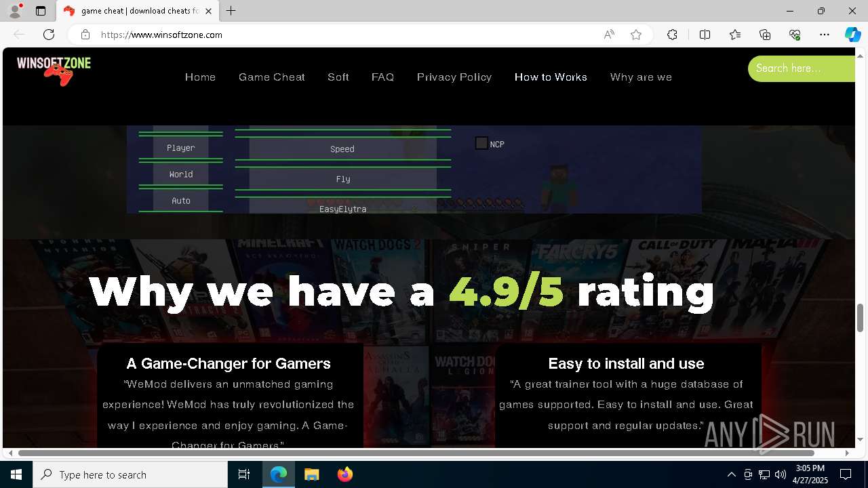The width and height of the screenshot is (868, 488).
Task: Open Task View
Action: coord(244,474)
